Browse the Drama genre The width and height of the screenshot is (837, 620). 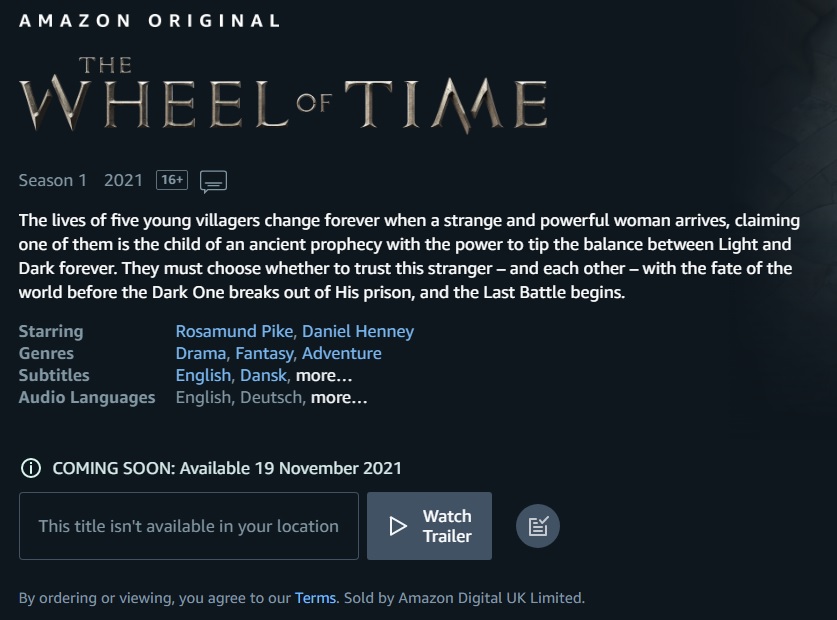pyautogui.click(x=201, y=353)
